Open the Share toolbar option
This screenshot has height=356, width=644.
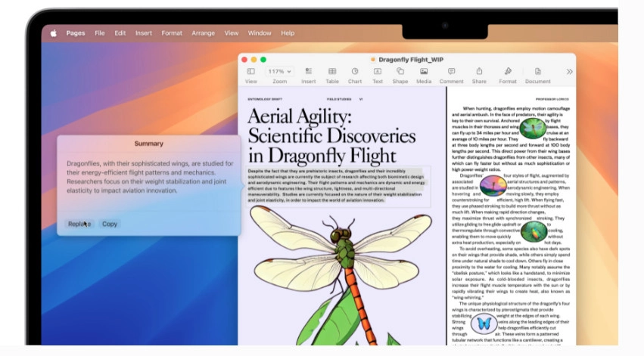[x=479, y=72]
